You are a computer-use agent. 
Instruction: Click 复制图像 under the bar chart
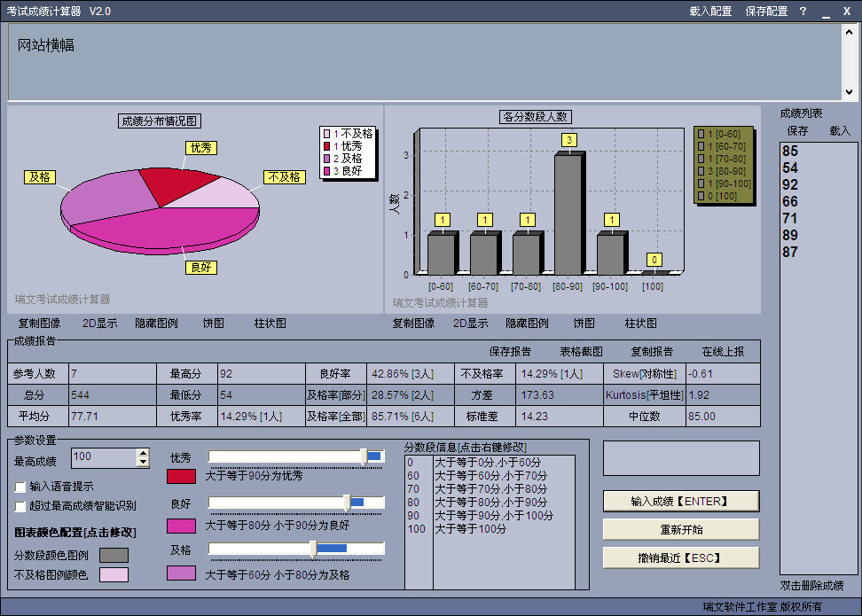tap(413, 324)
